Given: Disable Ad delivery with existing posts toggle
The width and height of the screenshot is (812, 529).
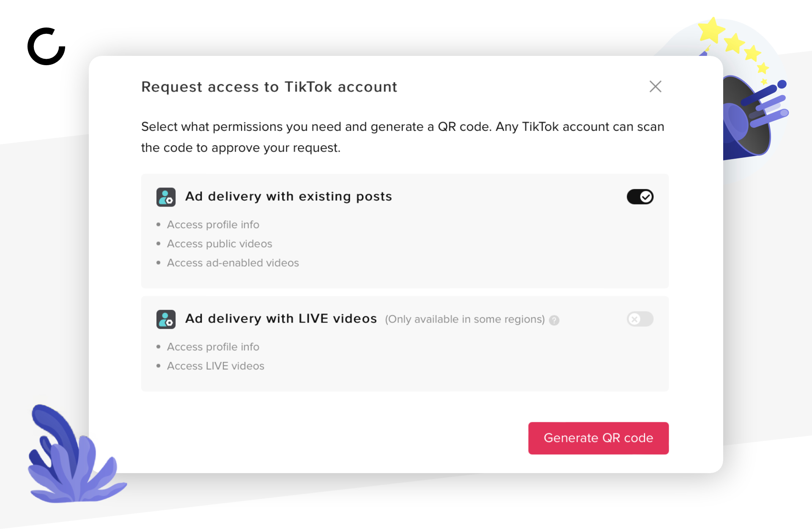Looking at the screenshot, I should click(x=640, y=197).
